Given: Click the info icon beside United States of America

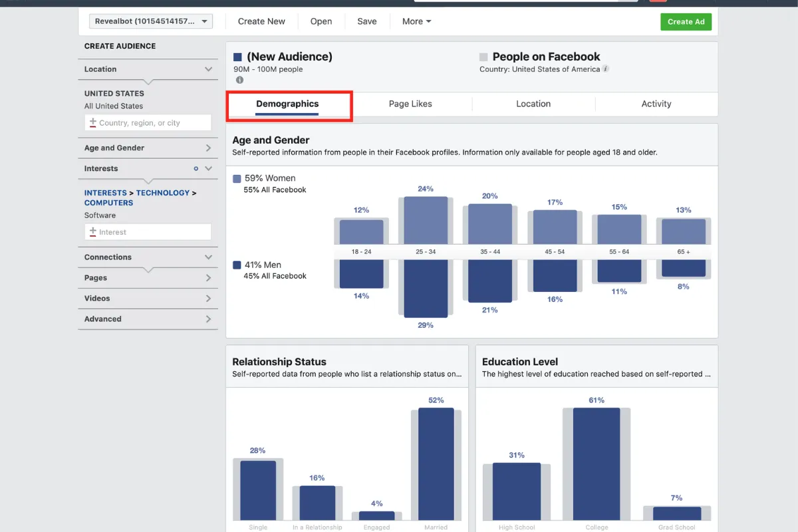Looking at the screenshot, I should [606, 69].
